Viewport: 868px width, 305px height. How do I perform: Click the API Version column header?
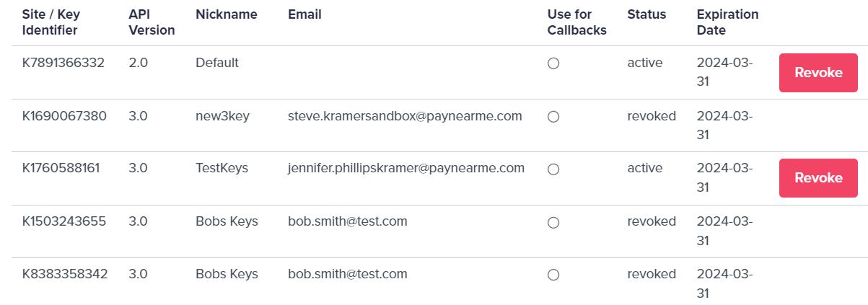(152, 22)
